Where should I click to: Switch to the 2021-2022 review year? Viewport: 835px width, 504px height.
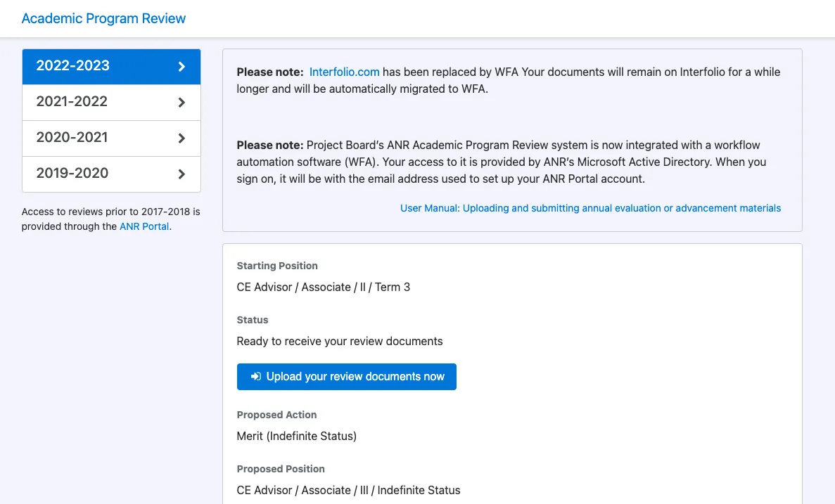tap(72, 102)
